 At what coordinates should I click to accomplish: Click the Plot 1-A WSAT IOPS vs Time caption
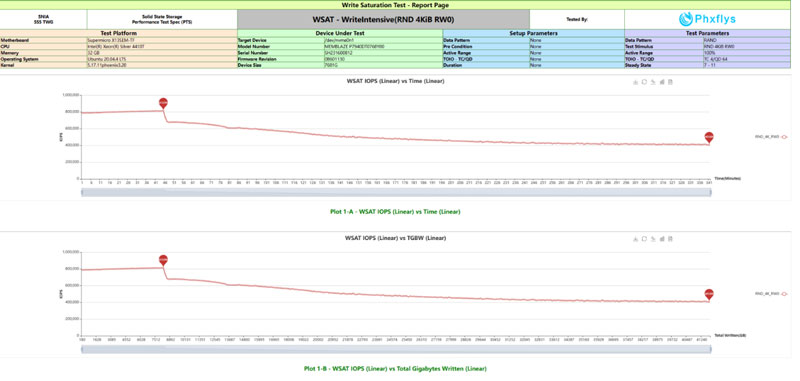tap(395, 211)
